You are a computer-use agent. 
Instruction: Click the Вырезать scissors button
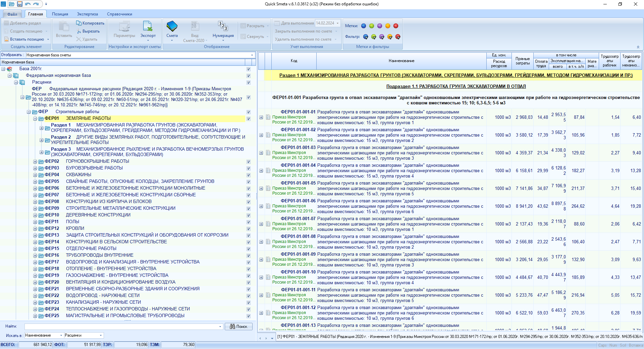89,31
